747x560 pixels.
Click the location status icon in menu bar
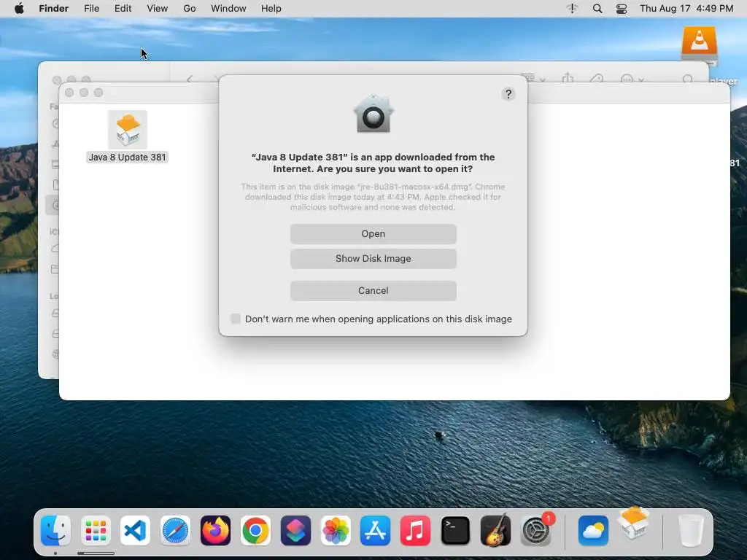pos(572,8)
